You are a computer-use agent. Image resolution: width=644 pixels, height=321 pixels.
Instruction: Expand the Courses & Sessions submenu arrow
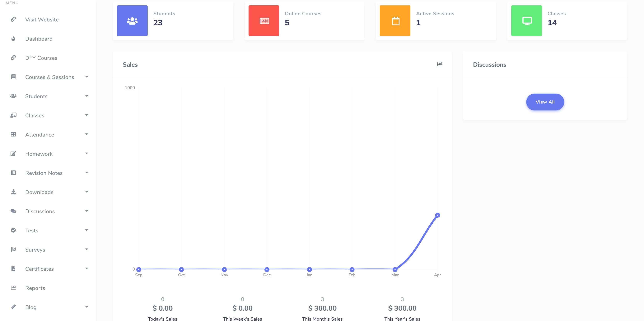86,77
